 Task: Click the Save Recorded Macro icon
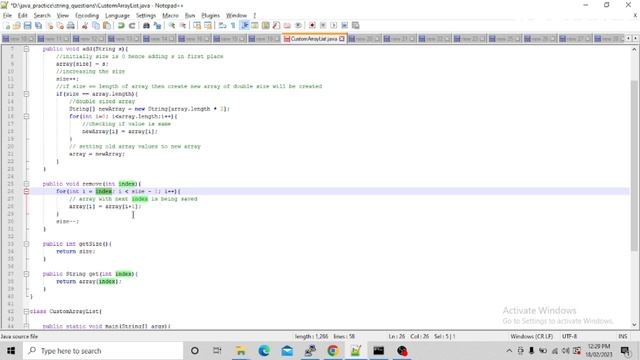[356, 25]
